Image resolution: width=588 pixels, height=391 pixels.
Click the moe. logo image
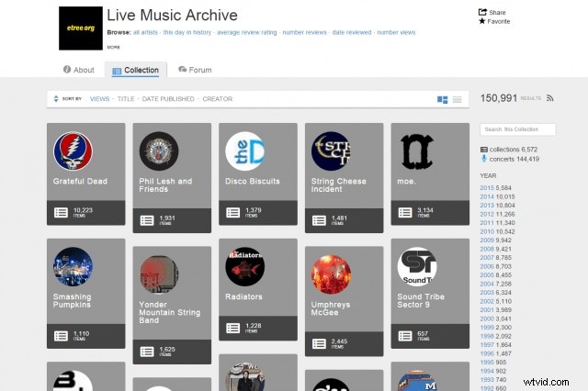(417, 151)
